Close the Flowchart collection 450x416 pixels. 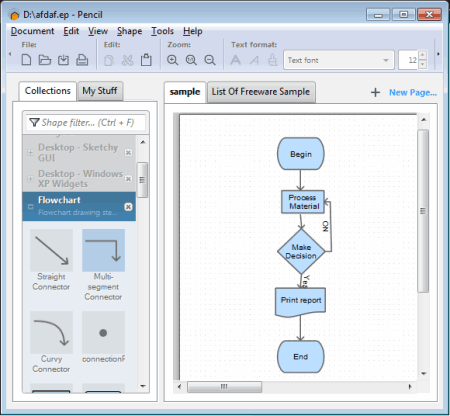click(x=128, y=207)
